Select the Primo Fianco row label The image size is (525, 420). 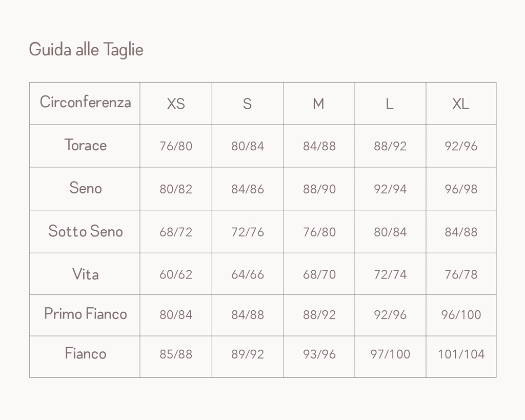85,313
